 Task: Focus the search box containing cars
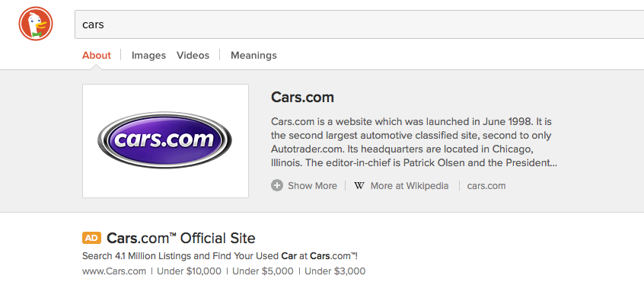click(x=359, y=24)
